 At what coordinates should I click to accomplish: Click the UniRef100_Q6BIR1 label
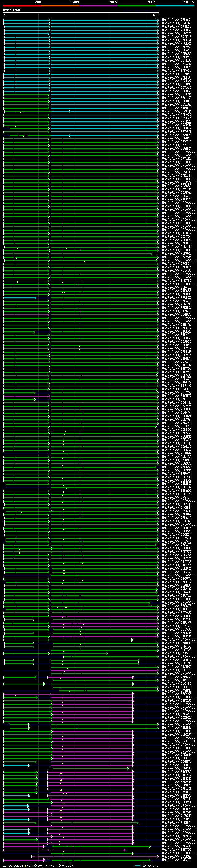click(176, 325)
